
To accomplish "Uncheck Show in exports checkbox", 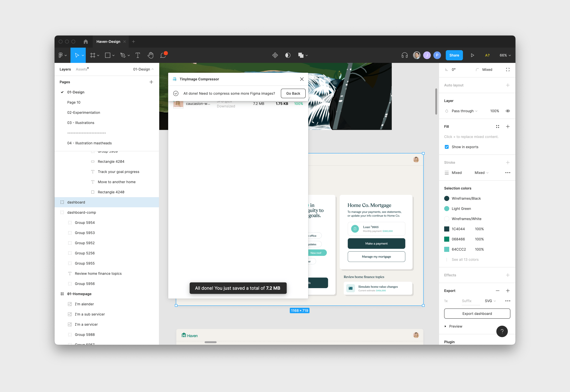I will [x=446, y=147].
